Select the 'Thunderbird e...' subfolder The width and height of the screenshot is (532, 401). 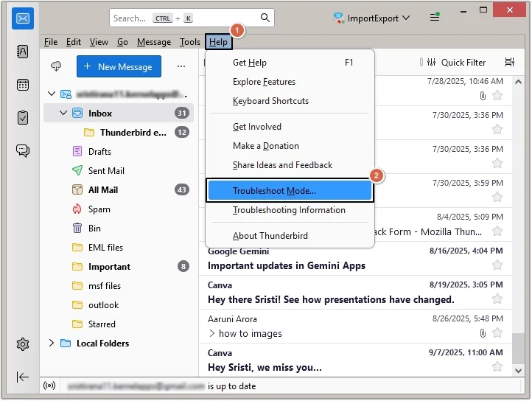point(118,132)
